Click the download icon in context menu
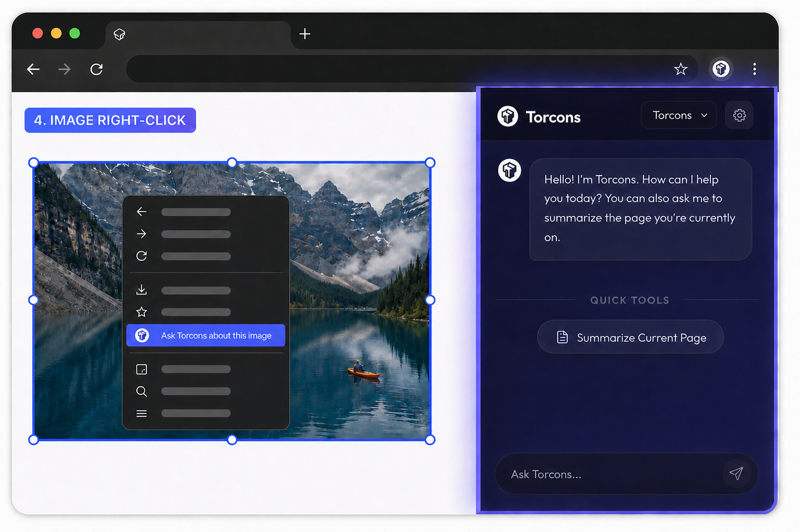The image size is (800, 532). pos(142,290)
